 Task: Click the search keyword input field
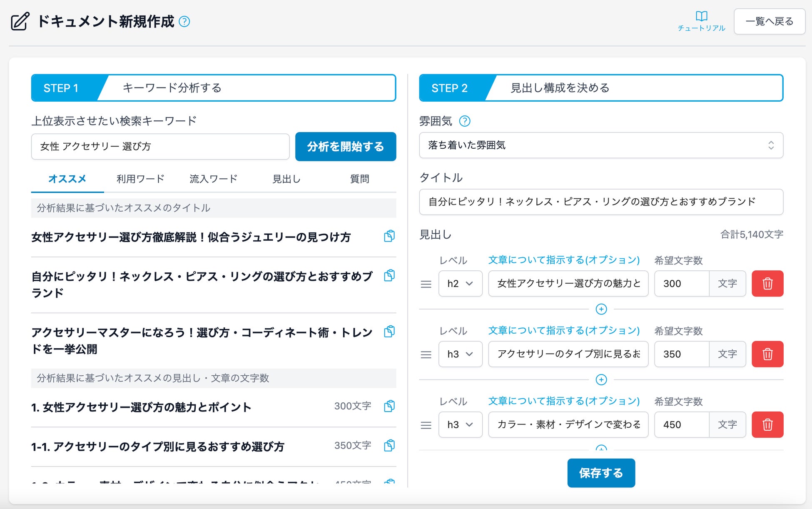(x=160, y=147)
